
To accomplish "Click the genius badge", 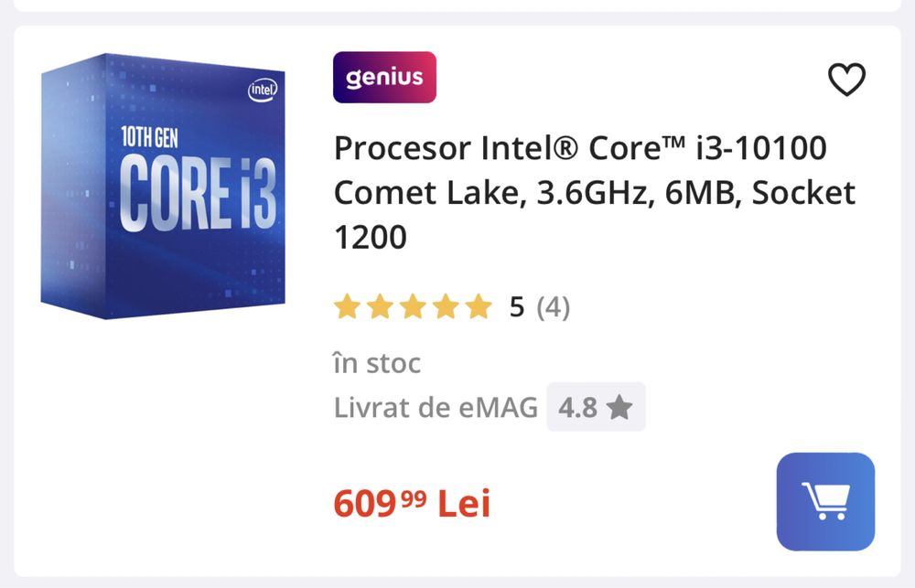I will click(x=384, y=77).
